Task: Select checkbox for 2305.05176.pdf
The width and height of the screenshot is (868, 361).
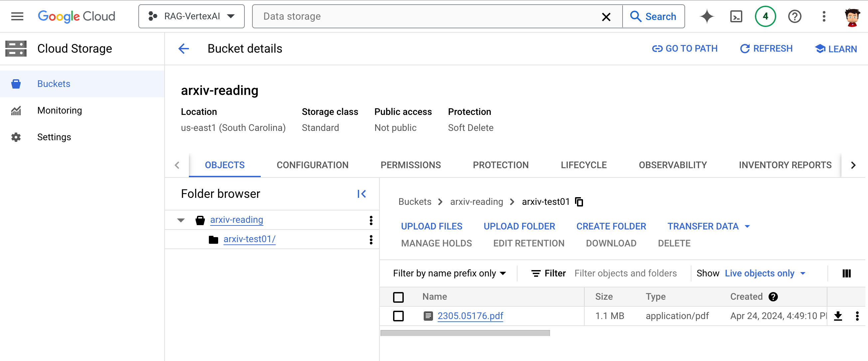Action: pyautogui.click(x=398, y=316)
